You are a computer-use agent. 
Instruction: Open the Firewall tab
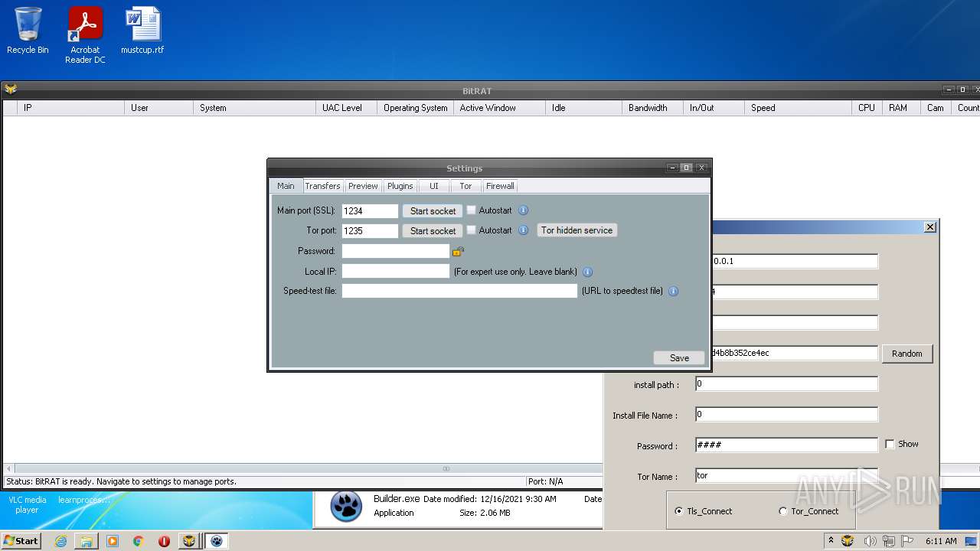click(x=500, y=186)
